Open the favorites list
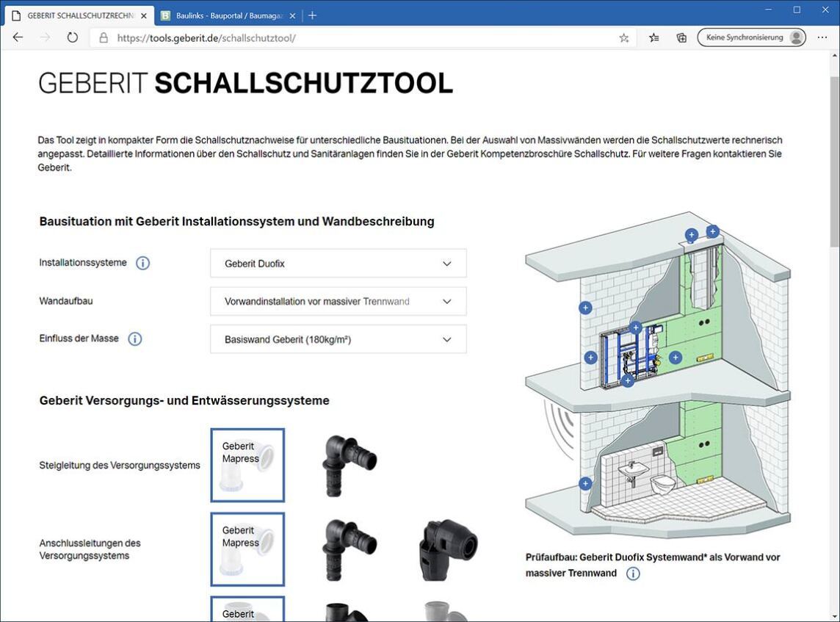The image size is (840, 622). click(654, 37)
